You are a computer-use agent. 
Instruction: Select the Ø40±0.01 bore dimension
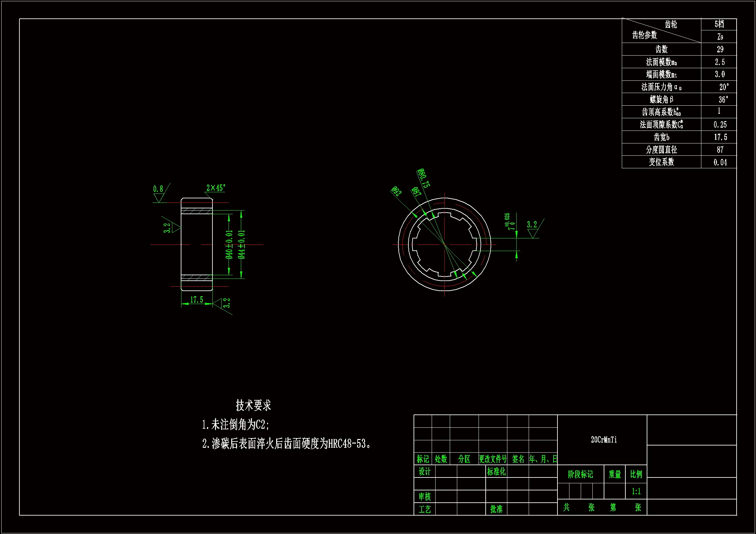(229, 245)
